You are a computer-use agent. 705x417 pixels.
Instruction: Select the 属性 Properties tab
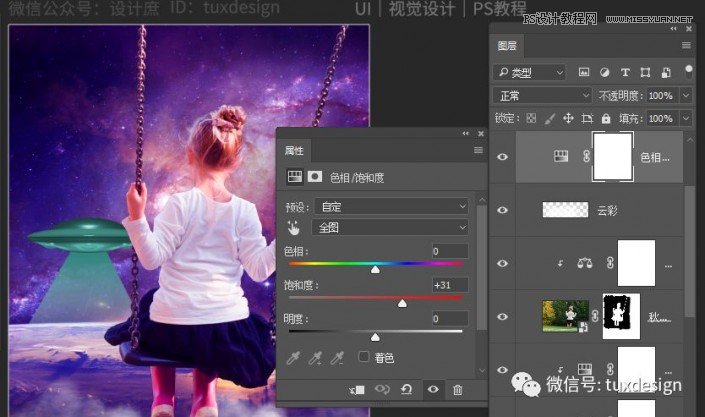click(294, 150)
